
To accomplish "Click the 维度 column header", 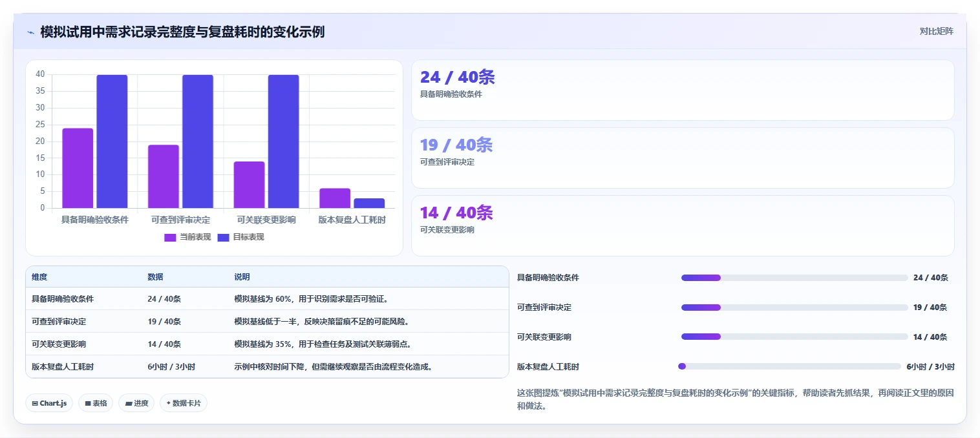I will [x=39, y=277].
